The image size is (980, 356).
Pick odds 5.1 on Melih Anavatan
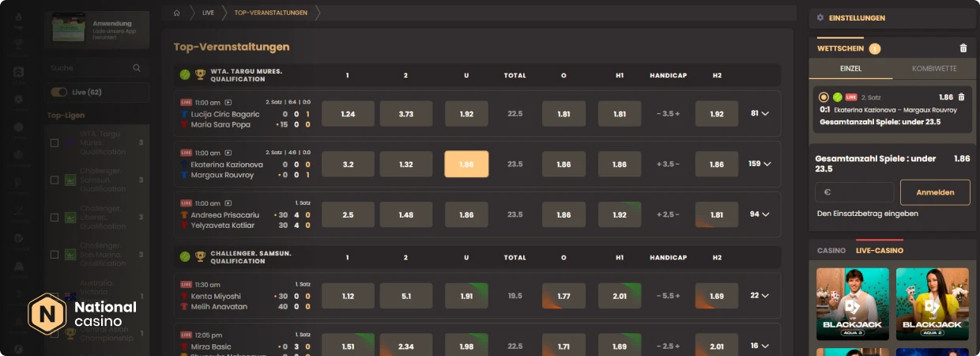point(405,296)
